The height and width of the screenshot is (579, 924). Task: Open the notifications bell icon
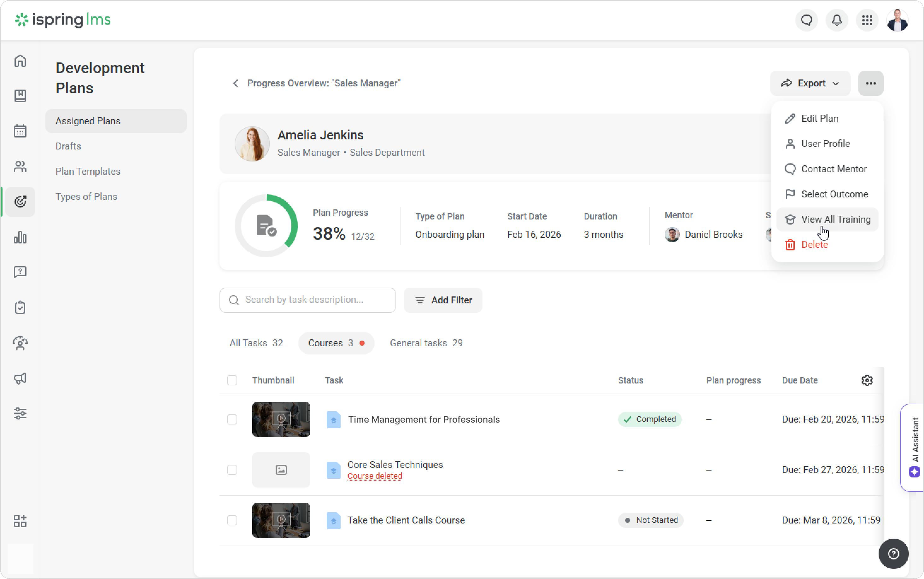837,20
